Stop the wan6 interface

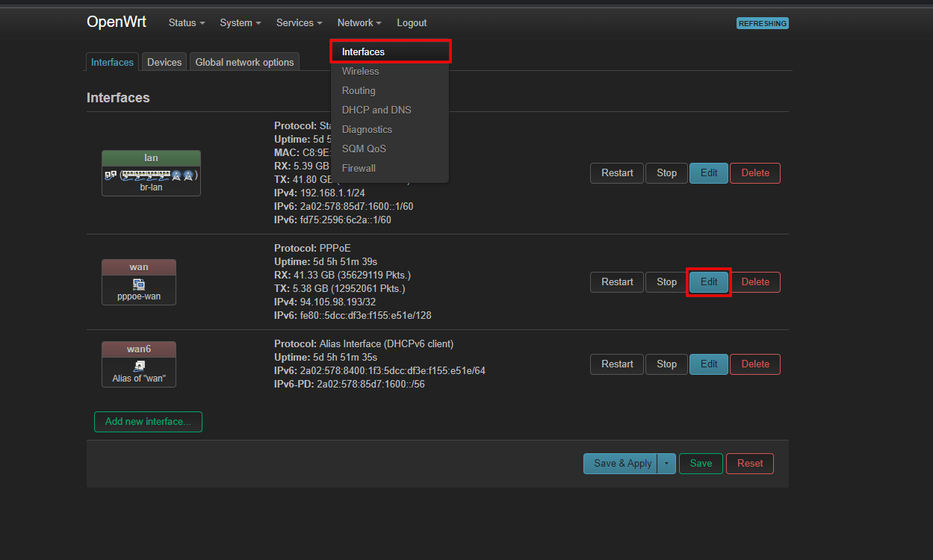tap(666, 364)
